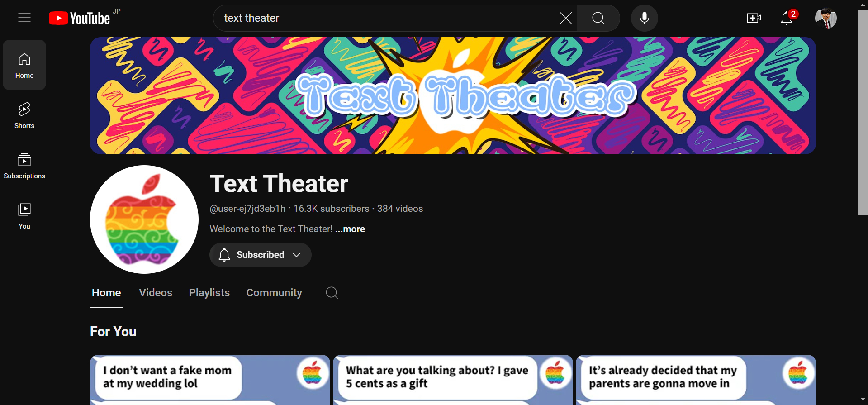
Task: Clear the search box text
Action: 565,18
